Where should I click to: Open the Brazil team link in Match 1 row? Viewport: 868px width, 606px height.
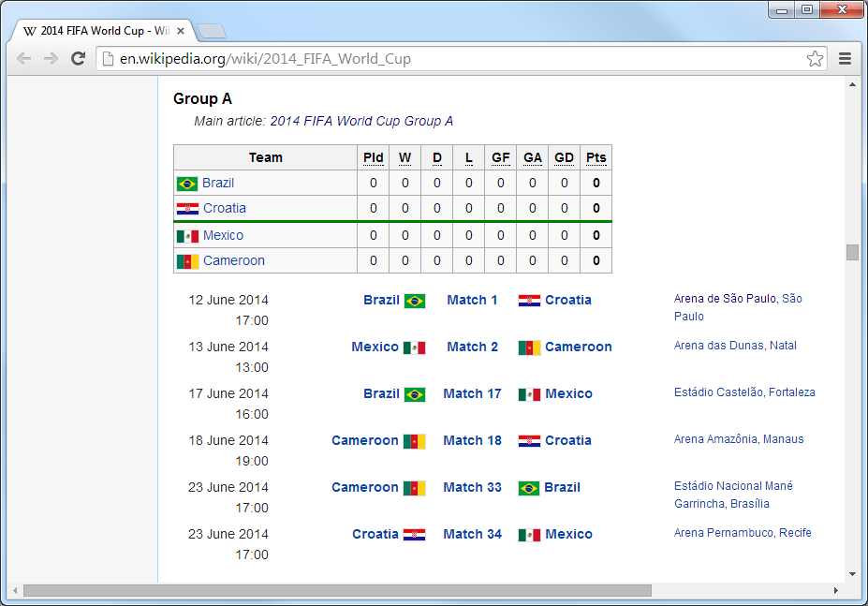381,301
